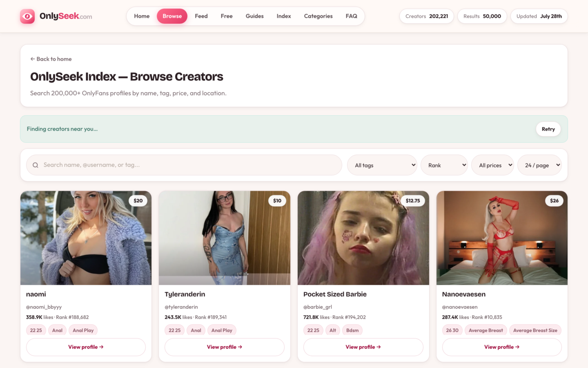Click the $10 price badge
Image resolution: width=588 pixels, height=368 pixels.
[x=277, y=201]
